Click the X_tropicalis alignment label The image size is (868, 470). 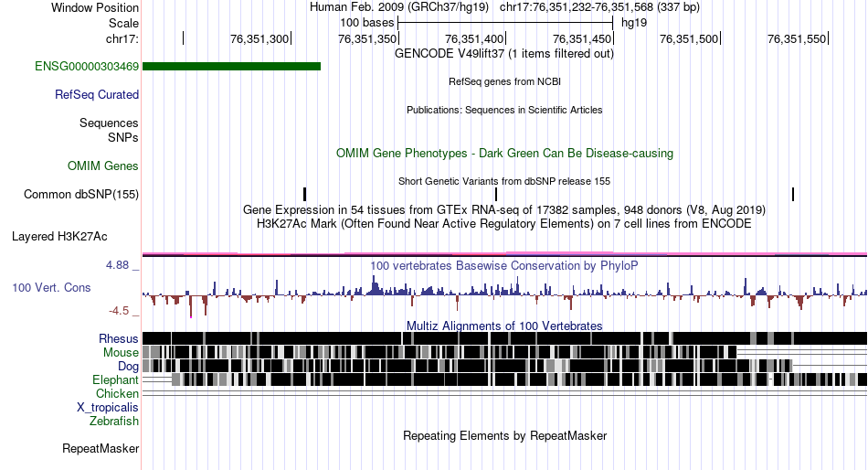pos(108,408)
